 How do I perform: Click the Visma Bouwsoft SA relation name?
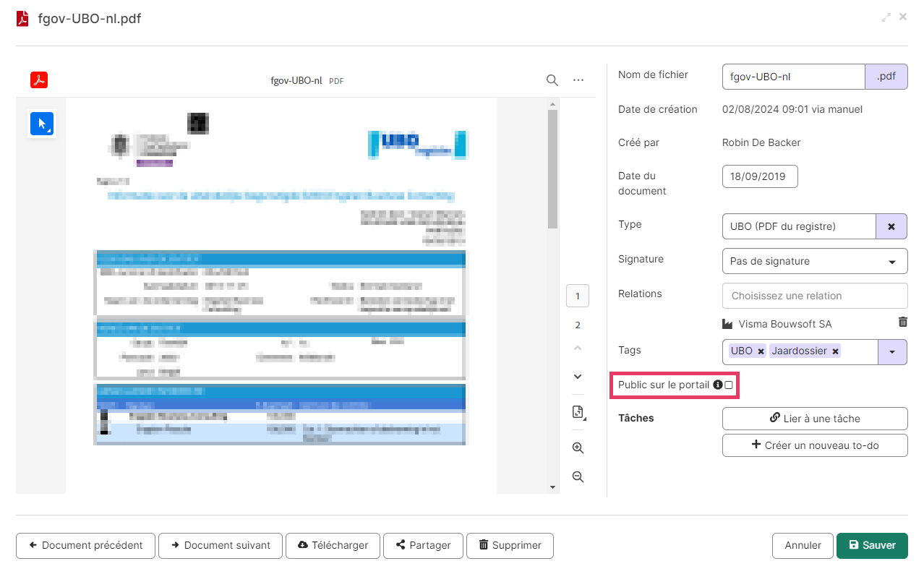[x=785, y=324]
